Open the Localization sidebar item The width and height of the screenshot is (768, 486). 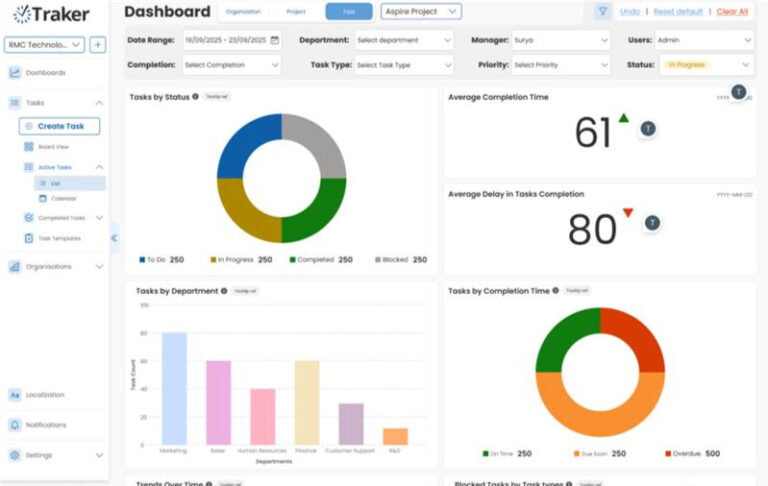coord(45,395)
